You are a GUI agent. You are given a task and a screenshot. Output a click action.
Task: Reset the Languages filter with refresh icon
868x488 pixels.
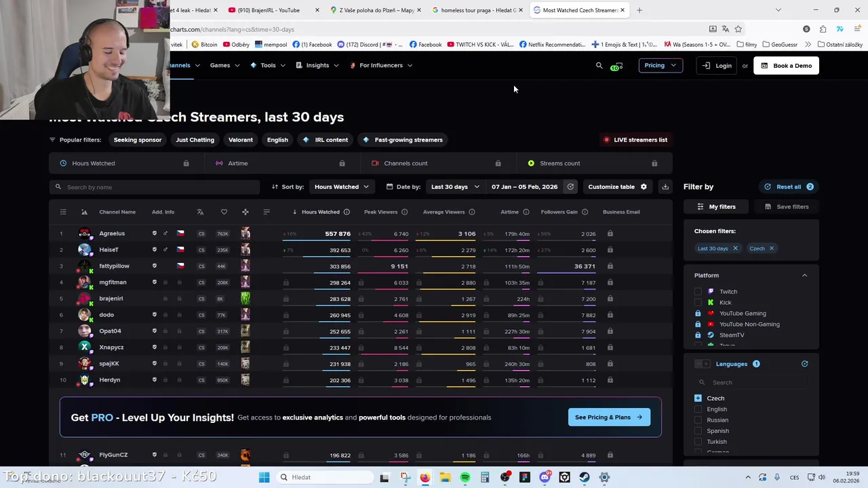pyautogui.click(x=805, y=364)
